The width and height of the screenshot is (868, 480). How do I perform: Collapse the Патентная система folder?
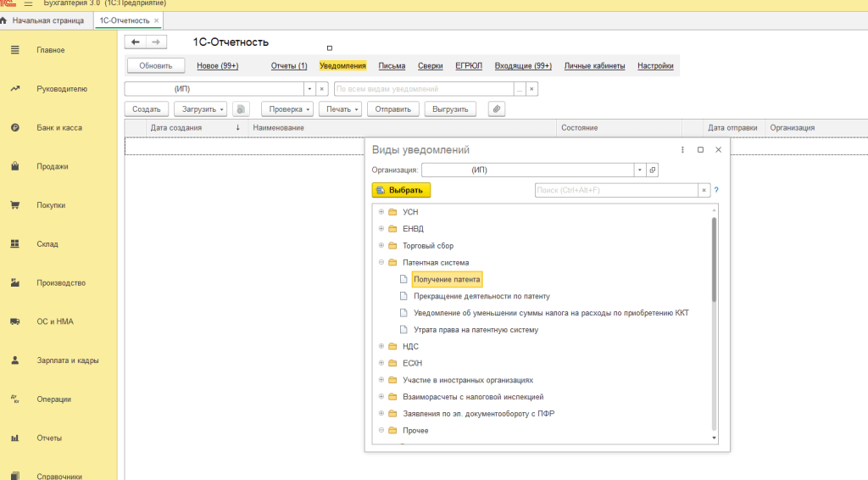click(381, 263)
